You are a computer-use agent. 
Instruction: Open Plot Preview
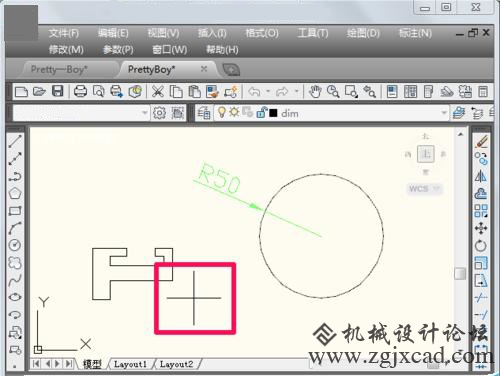coord(98,91)
